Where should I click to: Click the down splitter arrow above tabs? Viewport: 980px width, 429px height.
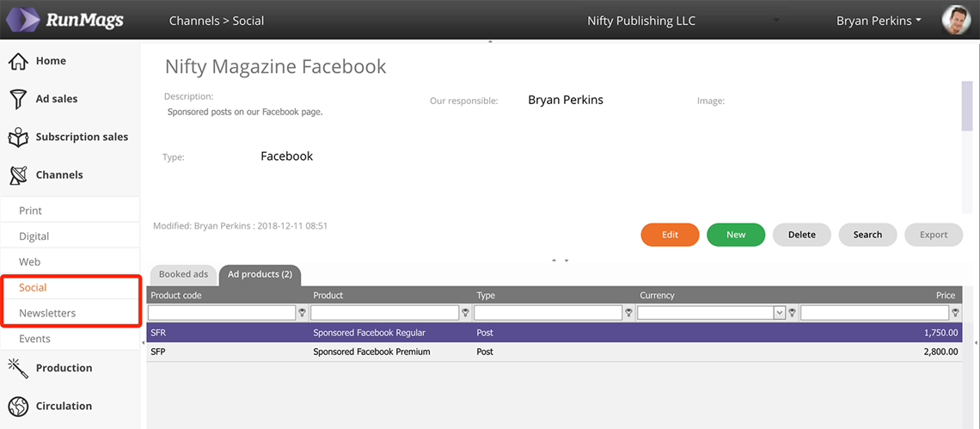[567, 260]
